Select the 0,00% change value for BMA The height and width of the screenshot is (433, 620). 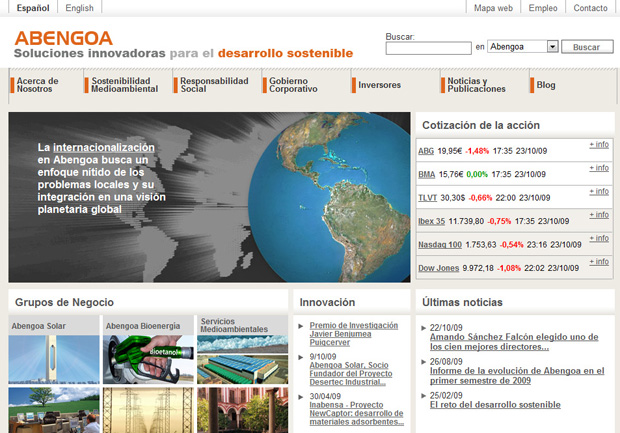pyautogui.click(x=477, y=174)
